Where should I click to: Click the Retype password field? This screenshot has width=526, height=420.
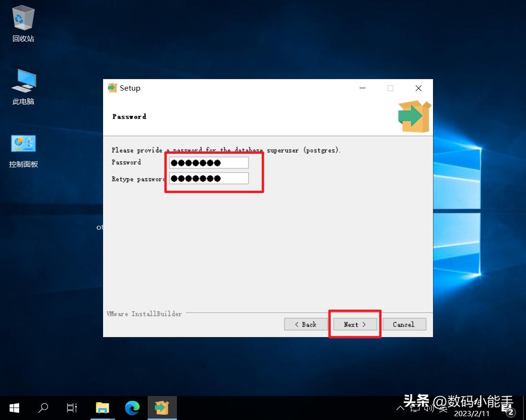[209, 178]
